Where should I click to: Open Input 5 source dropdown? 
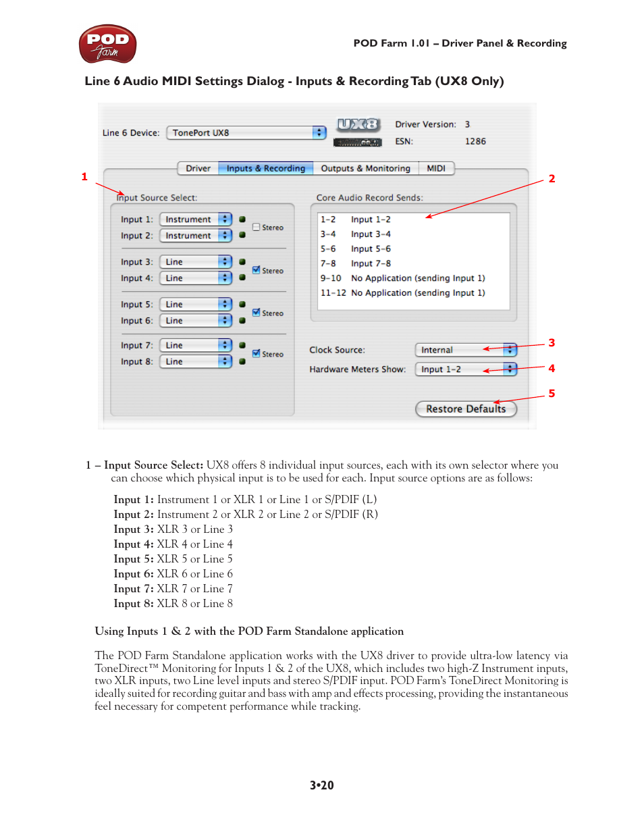(196, 305)
